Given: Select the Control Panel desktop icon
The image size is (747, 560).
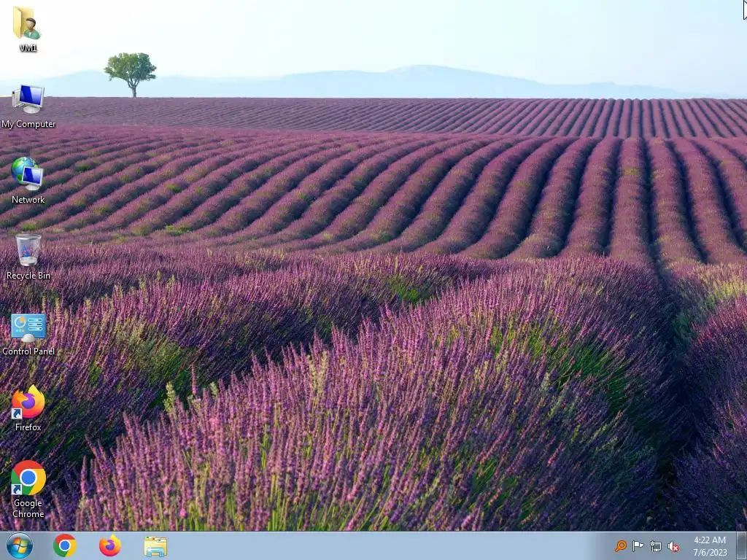Looking at the screenshot, I should pyautogui.click(x=28, y=327).
